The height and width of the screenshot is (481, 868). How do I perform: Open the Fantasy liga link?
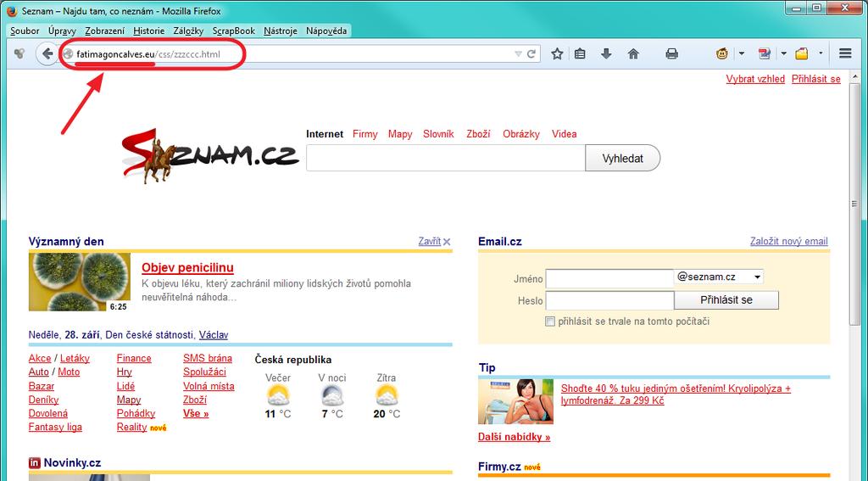[55, 428]
